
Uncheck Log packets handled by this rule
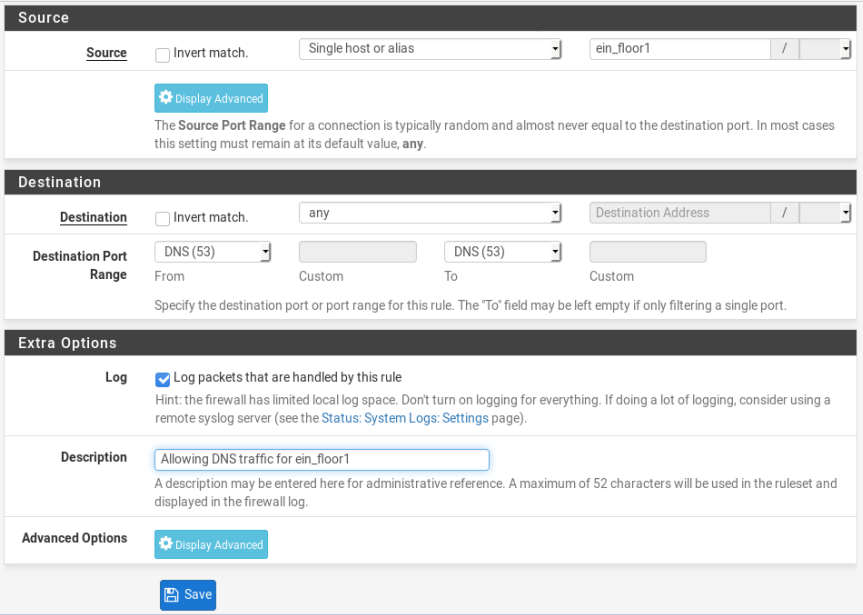click(x=162, y=379)
